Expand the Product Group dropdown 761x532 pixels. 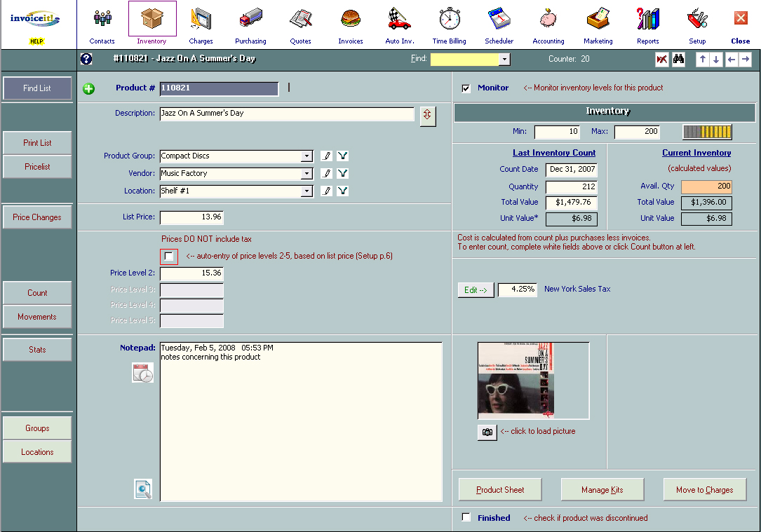(307, 156)
